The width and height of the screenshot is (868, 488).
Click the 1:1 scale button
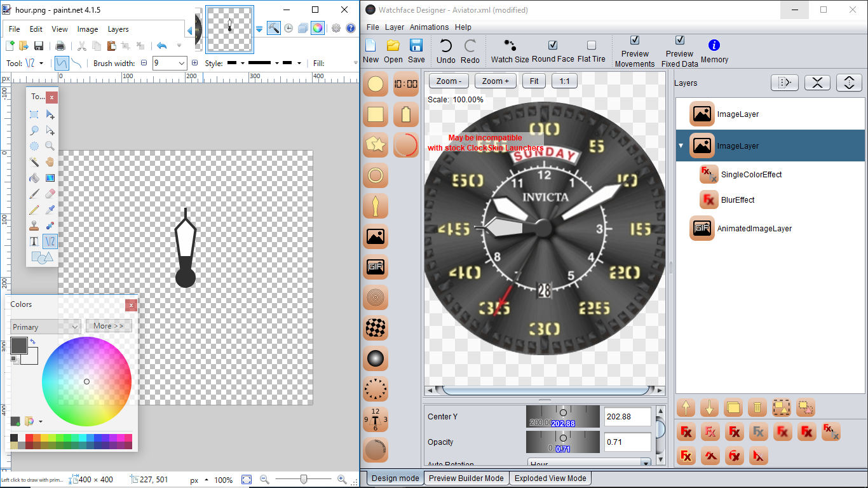564,81
